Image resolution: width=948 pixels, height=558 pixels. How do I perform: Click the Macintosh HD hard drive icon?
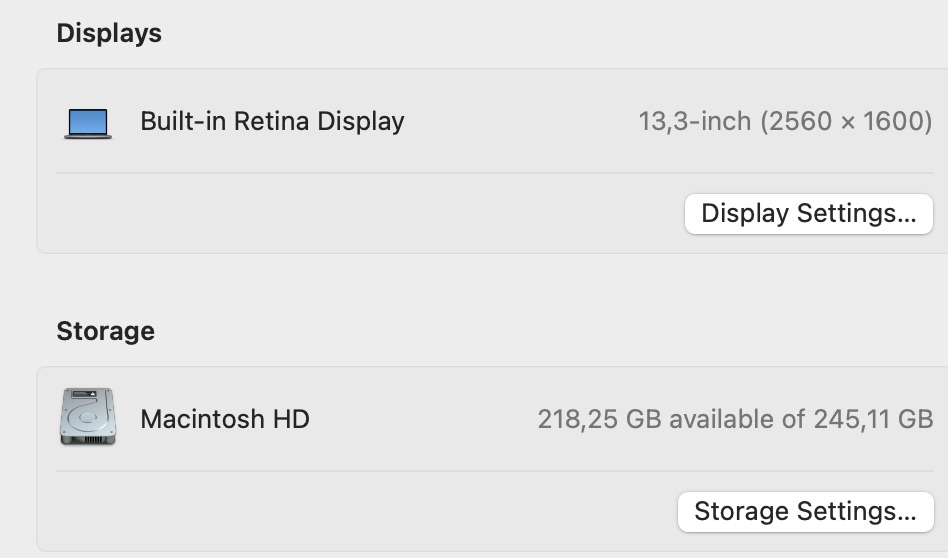coord(87,417)
